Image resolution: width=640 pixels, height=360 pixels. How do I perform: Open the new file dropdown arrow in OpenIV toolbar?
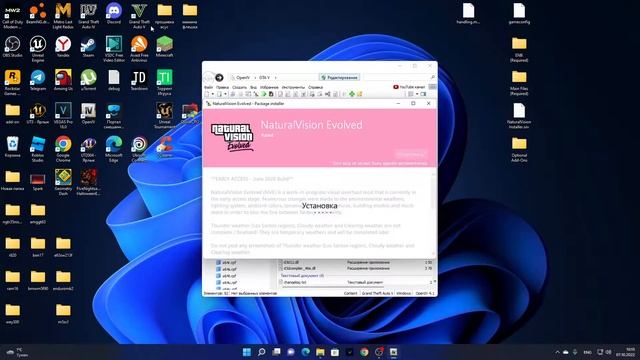213,94
